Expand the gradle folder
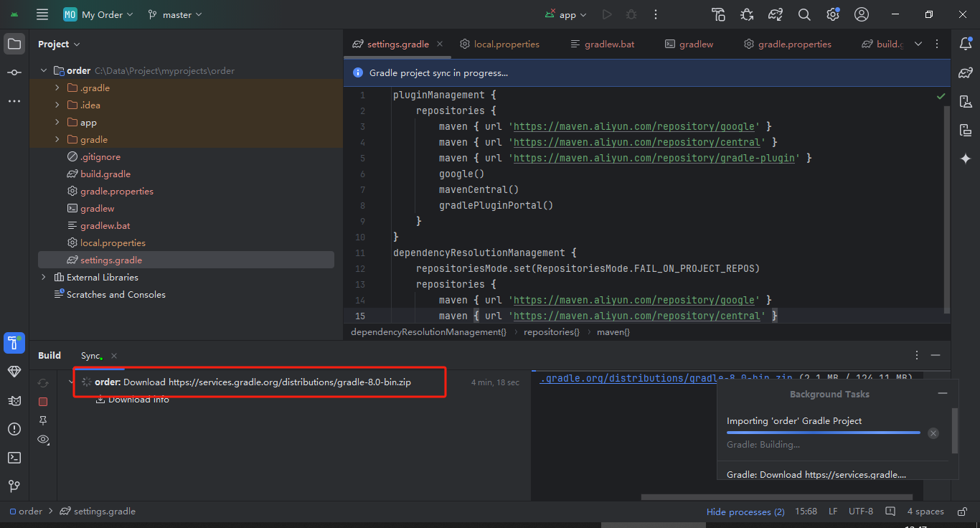980x528 pixels. (x=57, y=139)
